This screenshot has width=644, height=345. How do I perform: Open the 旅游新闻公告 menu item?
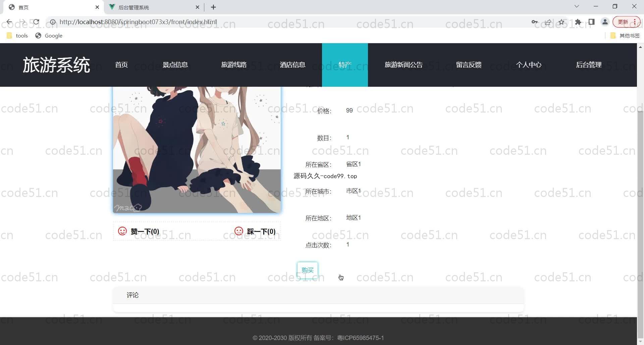[404, 65]
